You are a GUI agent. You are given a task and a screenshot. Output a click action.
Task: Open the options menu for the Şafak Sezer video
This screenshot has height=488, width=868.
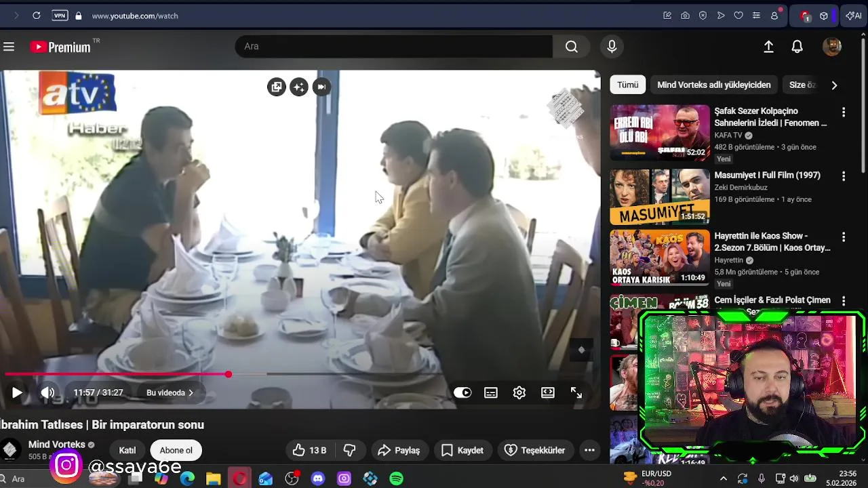(x=844, y=112)
